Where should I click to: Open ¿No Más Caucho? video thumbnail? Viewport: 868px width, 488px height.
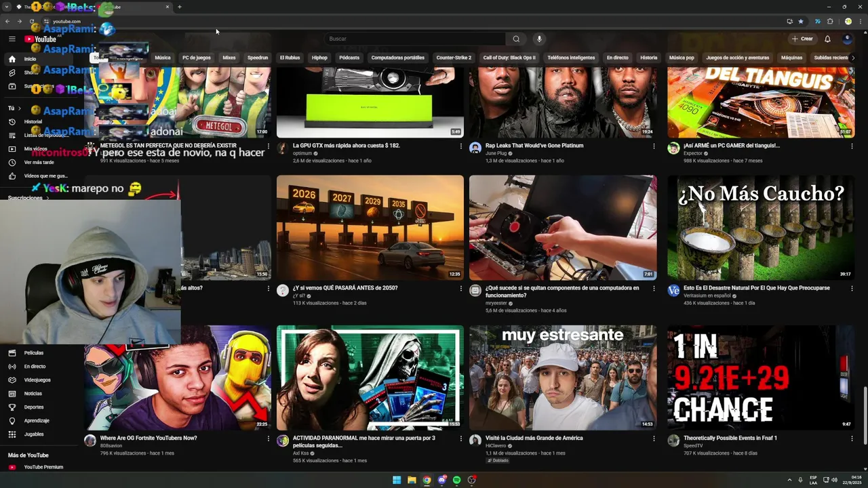click(761, 228)
